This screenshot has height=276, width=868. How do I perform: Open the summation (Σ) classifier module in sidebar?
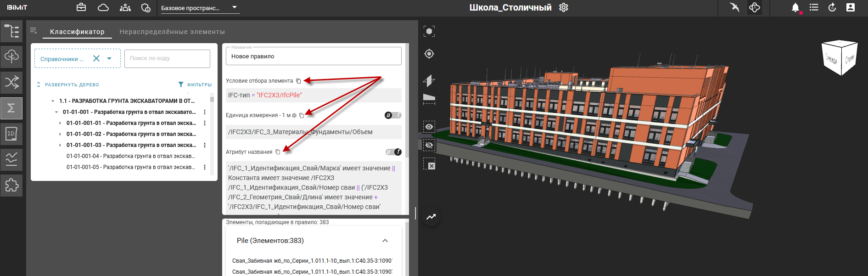[x=11, y=108]
